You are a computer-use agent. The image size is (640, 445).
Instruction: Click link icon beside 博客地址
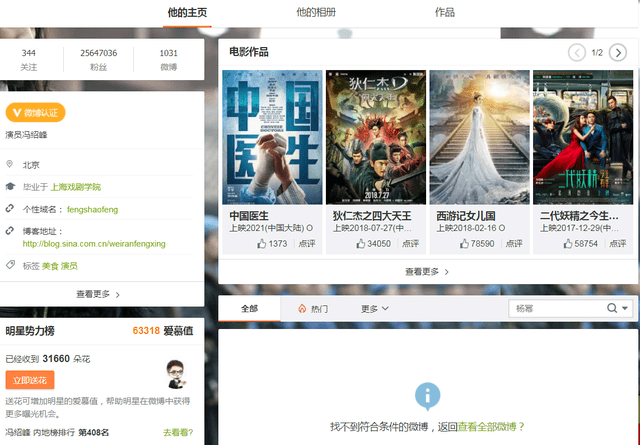(x=10, y=231)
